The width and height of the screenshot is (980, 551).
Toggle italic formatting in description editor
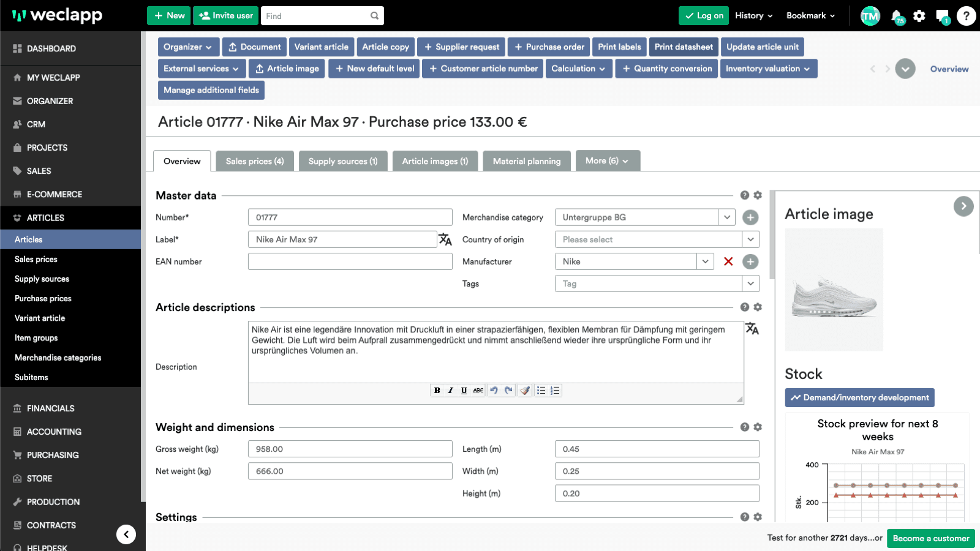click(450, 391)
